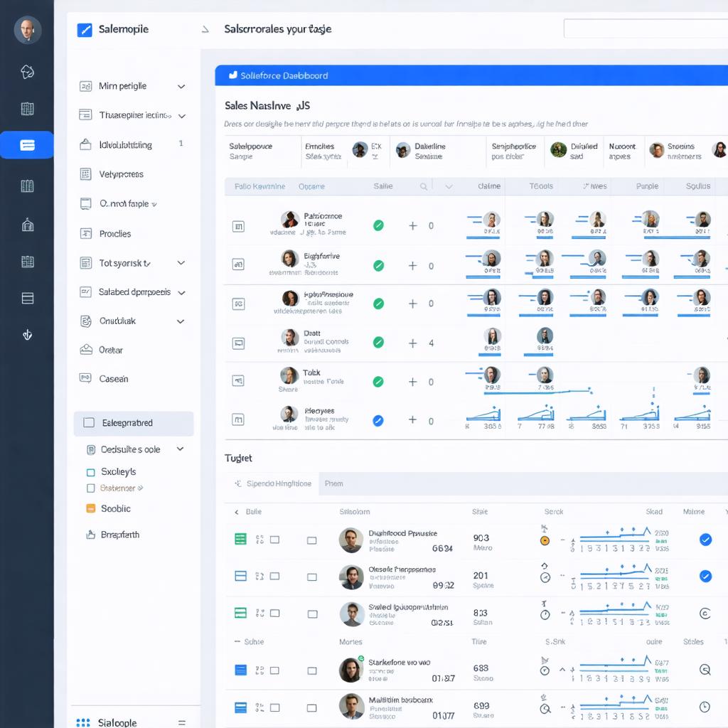Sort by the Daime column header
Viewport: 728px width, 728px height.
(489, 186)
